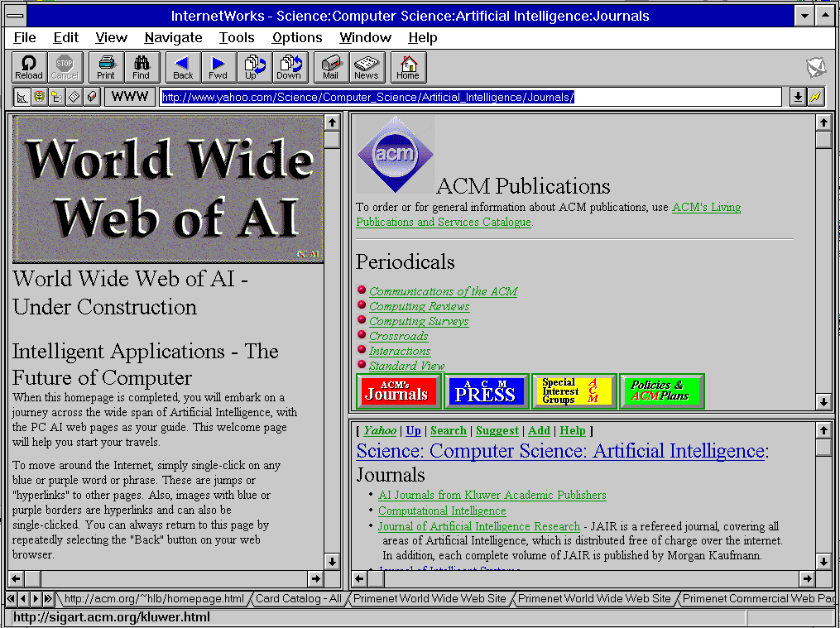This screenshot has width=840, height=628.
Task: Open Journal of Artificial Intelligence Research link
Action: pos(479,526)
